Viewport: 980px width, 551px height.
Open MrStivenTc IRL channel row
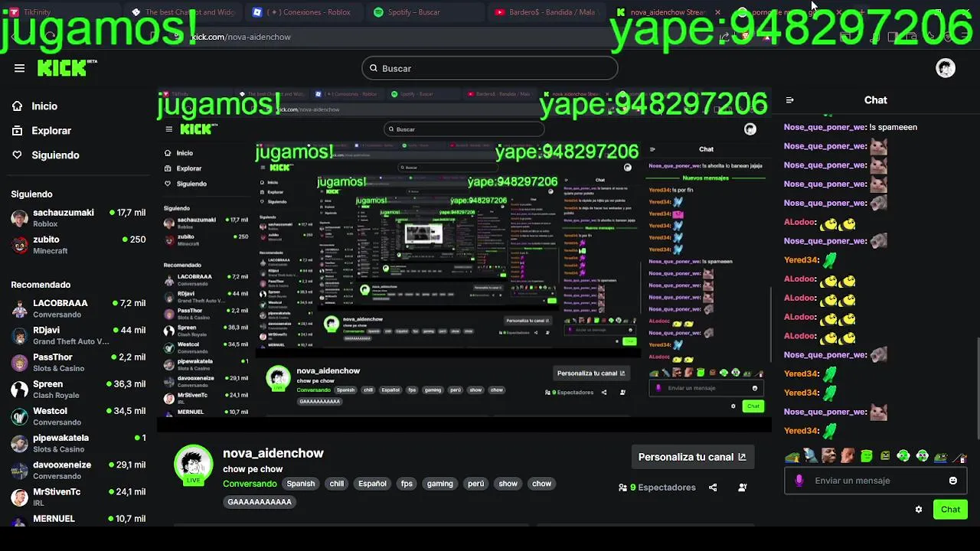(78, 497)
